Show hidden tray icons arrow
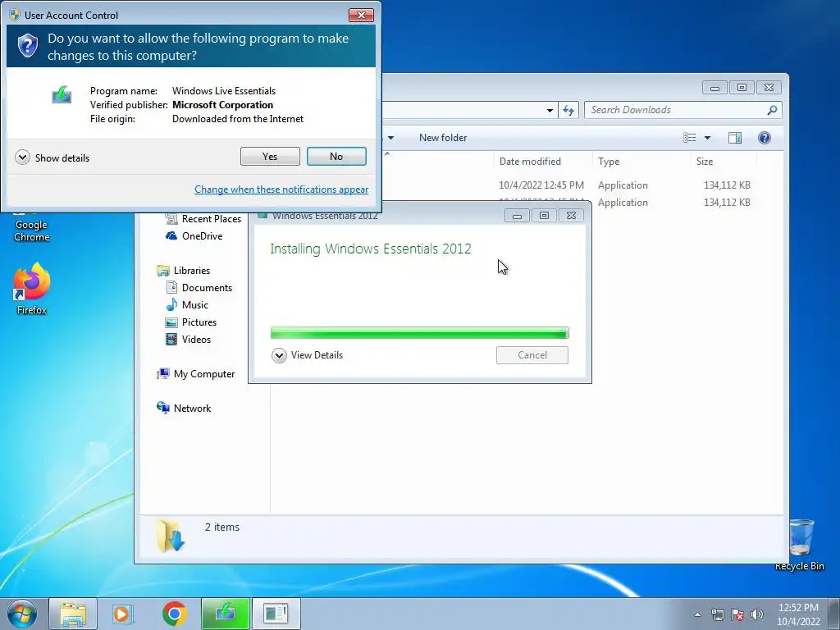The width and height of the screenshot is (840, 630). tap(697, 614)
